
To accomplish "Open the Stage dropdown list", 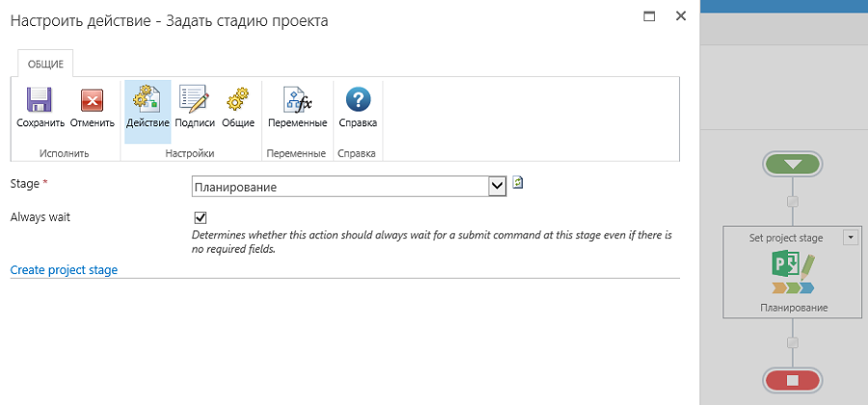I will (x=497, y=187).
